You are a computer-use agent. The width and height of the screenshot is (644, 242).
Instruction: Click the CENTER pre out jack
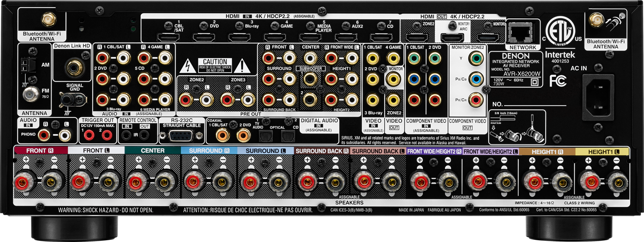(310, 57)
